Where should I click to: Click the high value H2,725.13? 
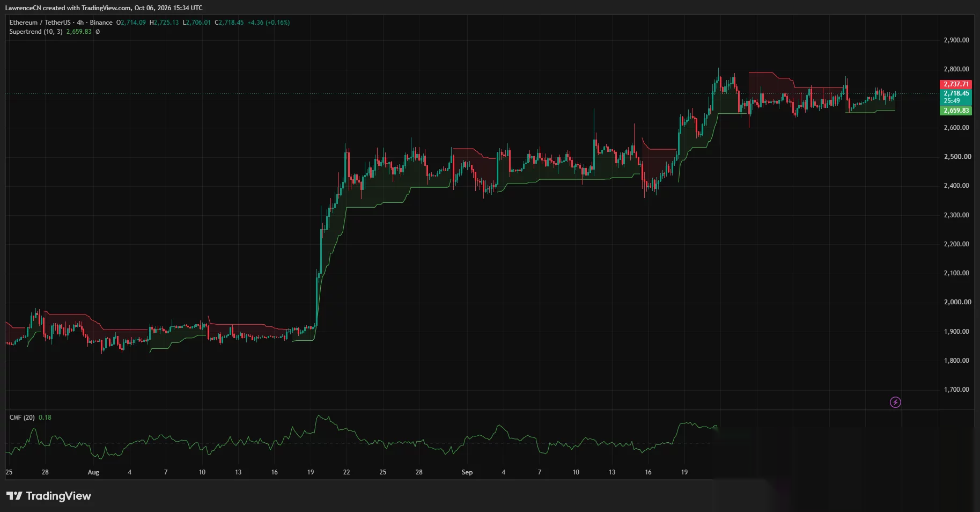[x=164, y=23]
